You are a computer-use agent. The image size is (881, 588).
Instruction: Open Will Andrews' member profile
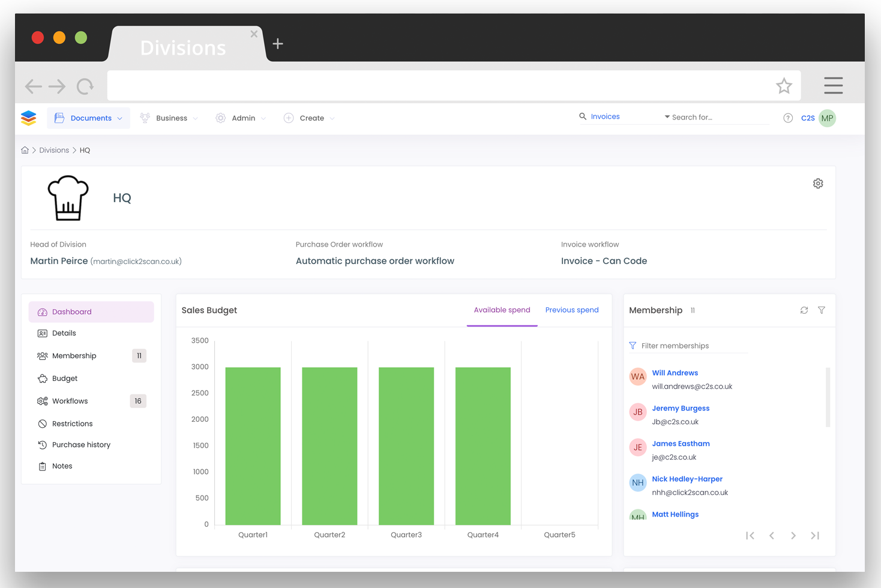pos(675,373)
